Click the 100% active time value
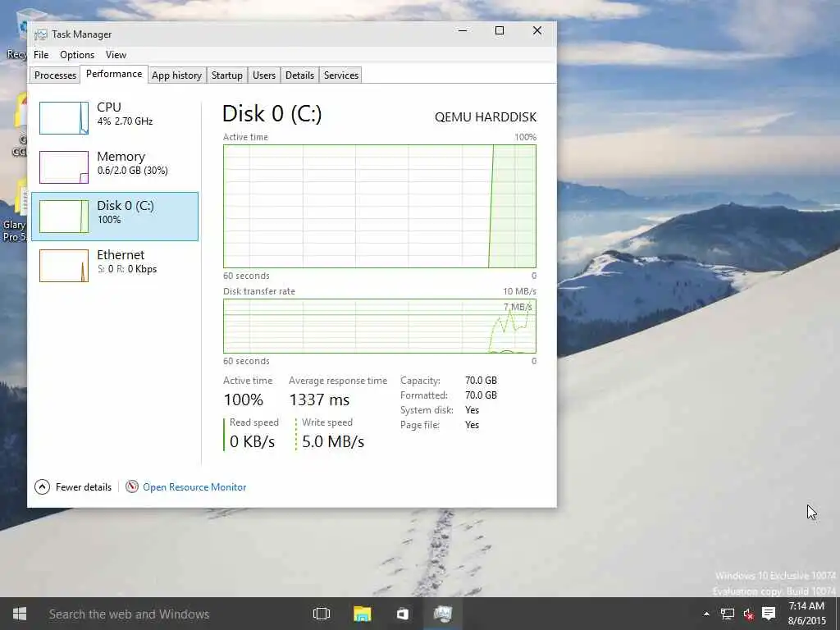This screenshot has width=840, height=630. (x=243, y=399)
